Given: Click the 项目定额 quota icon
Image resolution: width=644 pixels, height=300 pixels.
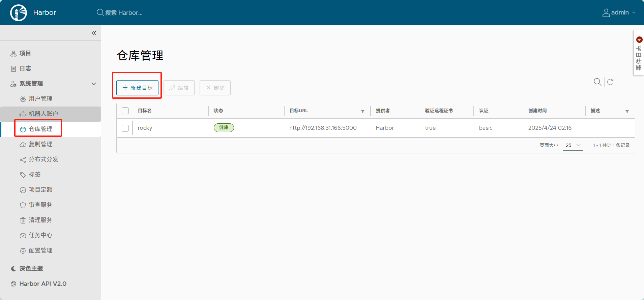Looking at the screenshot, I should point(23,190).
